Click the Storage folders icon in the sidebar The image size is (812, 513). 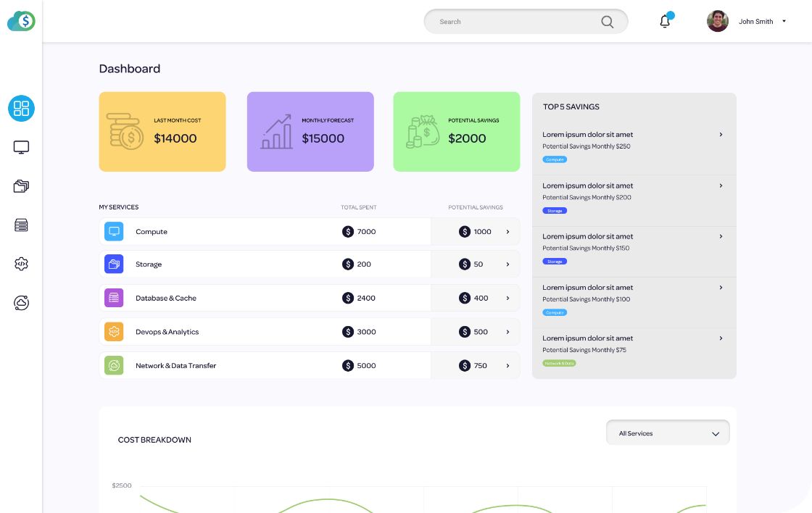coord(21,185)
